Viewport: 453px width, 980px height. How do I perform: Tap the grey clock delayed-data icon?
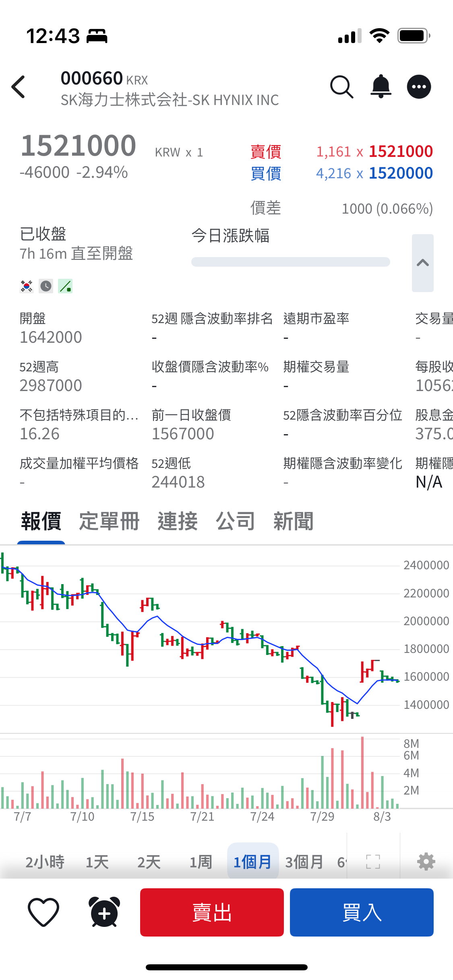(46, 286)
